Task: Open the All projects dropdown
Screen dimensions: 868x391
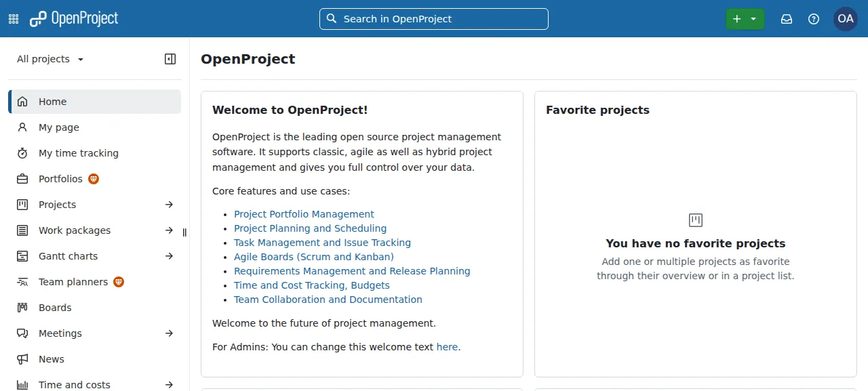Action: coord(51,59)
